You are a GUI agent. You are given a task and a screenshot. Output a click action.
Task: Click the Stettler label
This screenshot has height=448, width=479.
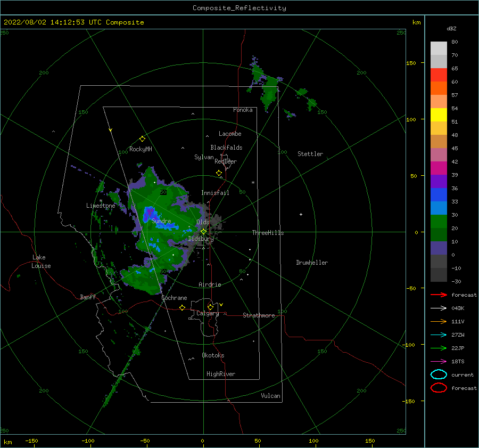click(310, 154)
